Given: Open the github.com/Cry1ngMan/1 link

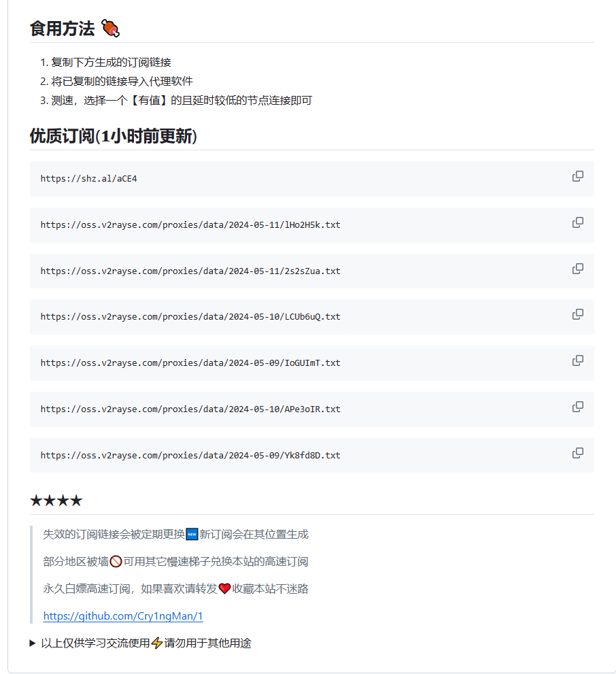Looking at the screenshot, I should (x=123, y=616).
